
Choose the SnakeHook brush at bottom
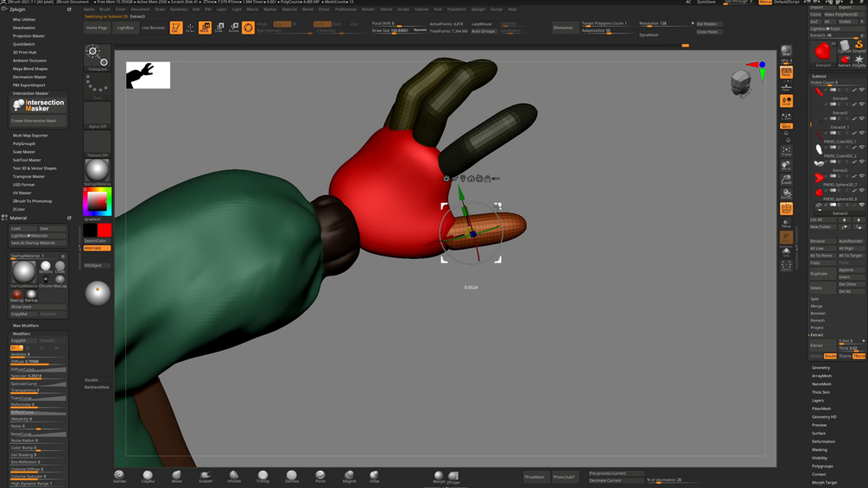206,477
